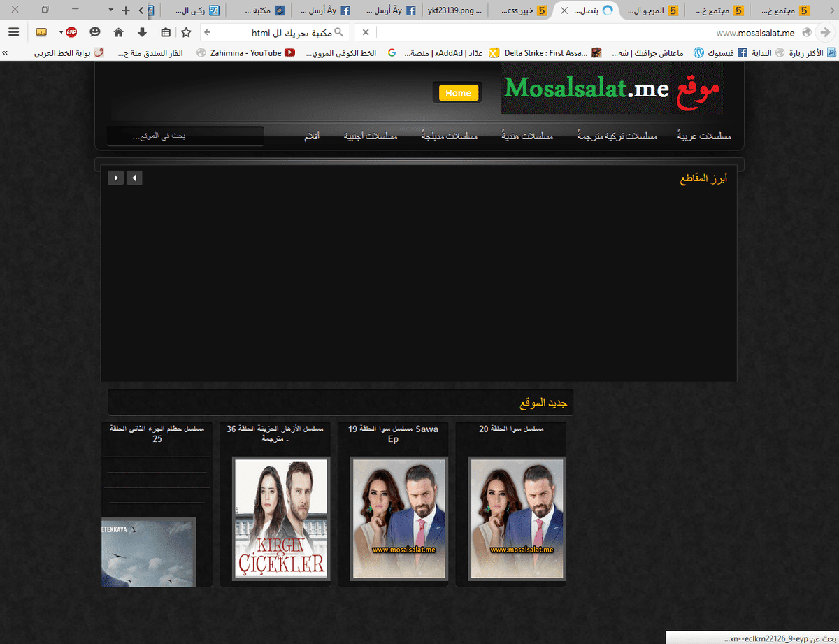Screen dimensions: 839x644
Task: Click the Adblock Plus ABP icon
Action: (71, 32)
